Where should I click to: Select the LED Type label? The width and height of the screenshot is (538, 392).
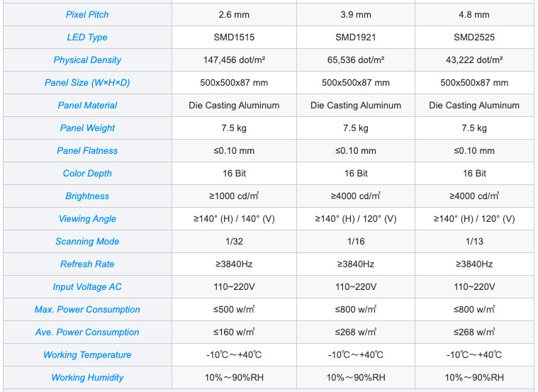click(87, 38)
